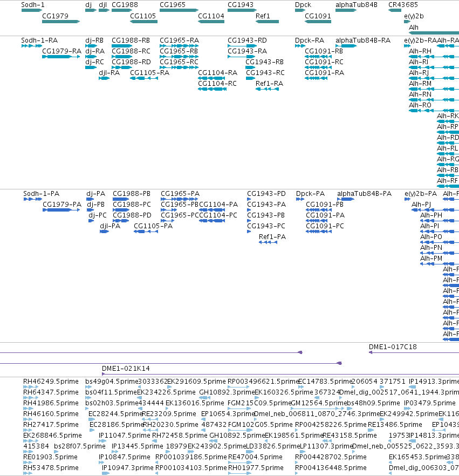Click the CG1091-RC transcript label
Image resolution: width=459 pixels, height=476 pixels.
point(324,62)
